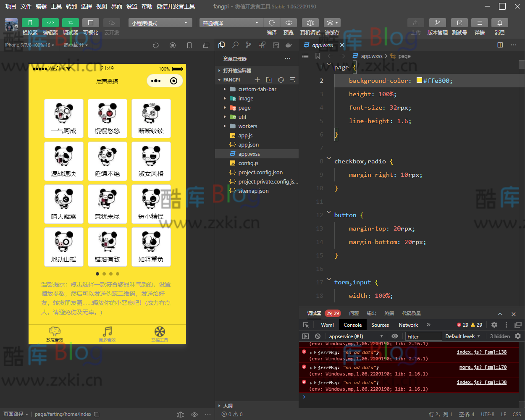Toggle the Editor panel button

tap(50, 23)
